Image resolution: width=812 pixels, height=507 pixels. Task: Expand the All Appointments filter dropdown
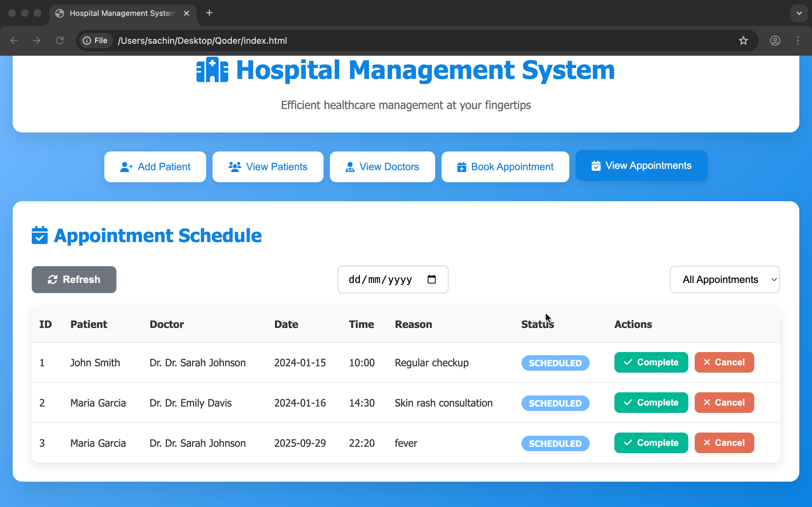click(724, 279)
